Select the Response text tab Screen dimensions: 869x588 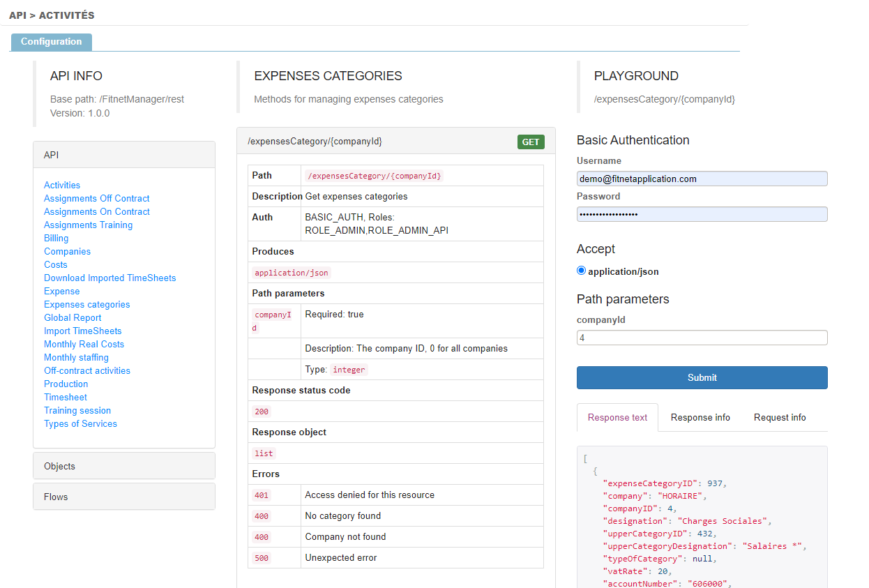(617, 417)
